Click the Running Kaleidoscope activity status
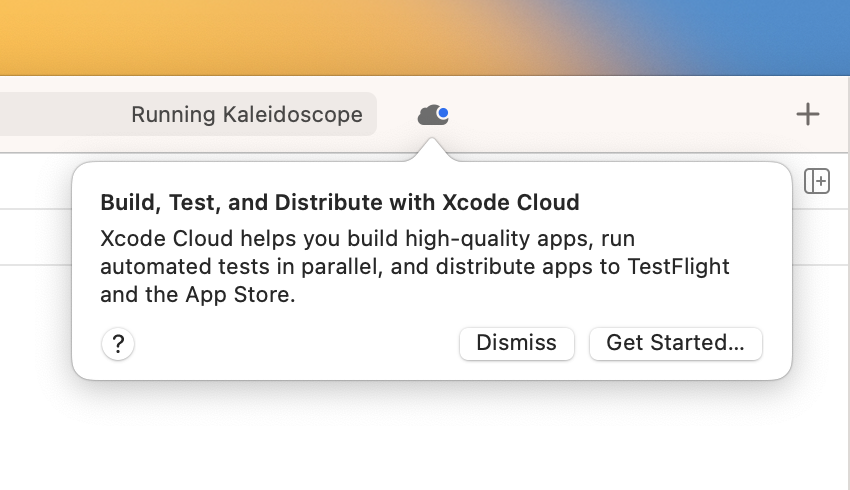This screenshot has height=490, width=850. [247, 114]
